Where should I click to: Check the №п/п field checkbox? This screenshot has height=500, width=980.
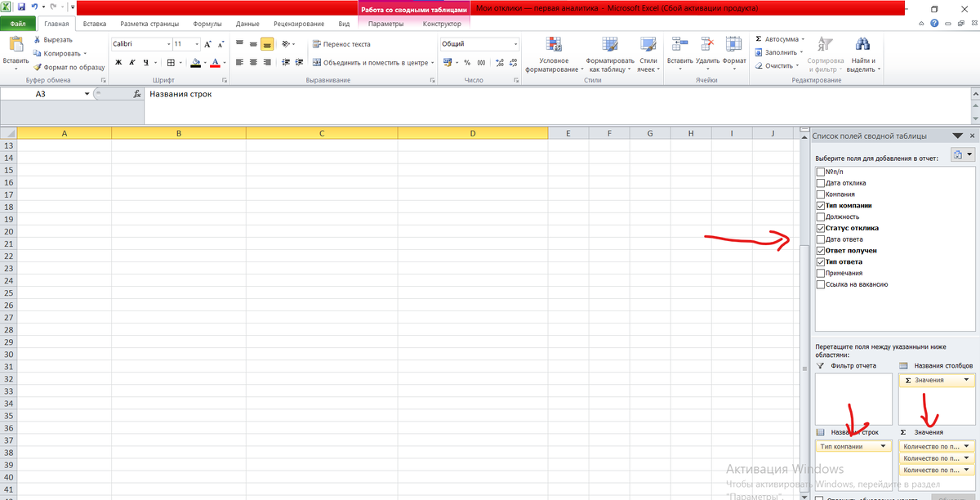point(821,172)
